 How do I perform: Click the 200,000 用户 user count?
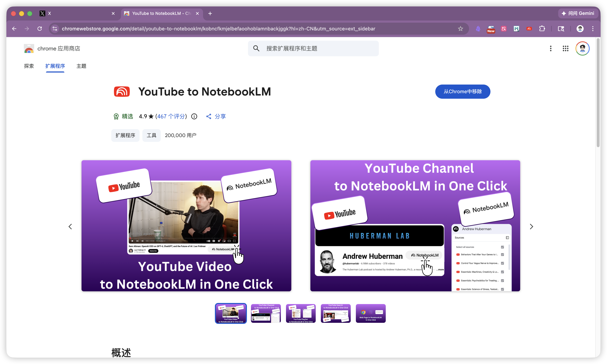(181, 135)
